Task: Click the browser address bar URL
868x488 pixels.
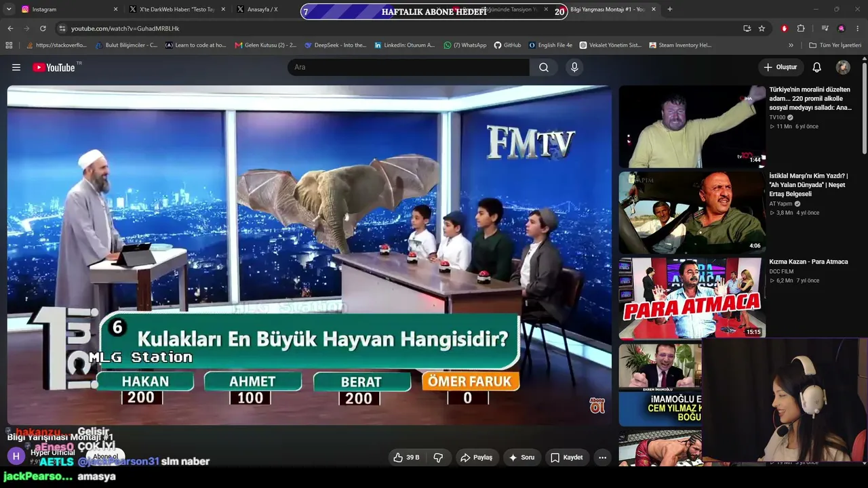Action: click(x=125, y=28)
